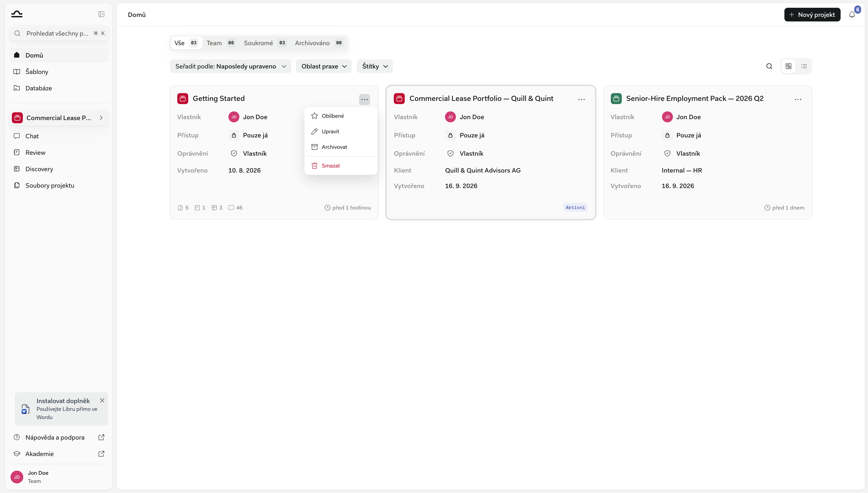Open Nápověda a podpora link

(59, 437)
